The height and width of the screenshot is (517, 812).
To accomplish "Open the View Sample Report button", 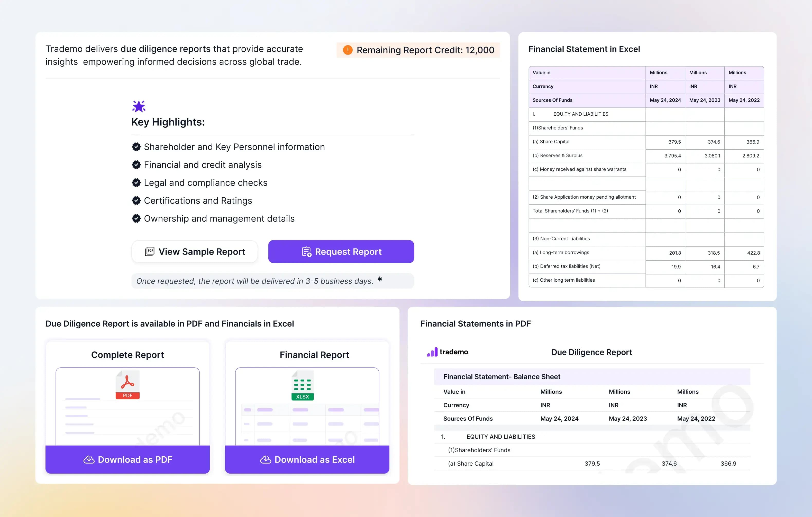I will [x=195, y=251].
